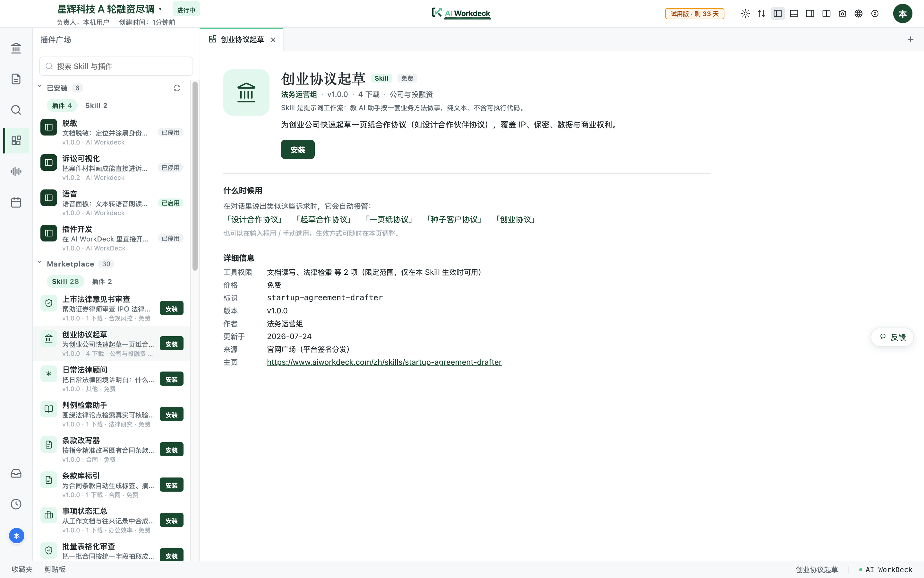924x578 pixels.
Task: Click the 事项状态汇总 briefcase icon
Action: [x=48, y=515]
